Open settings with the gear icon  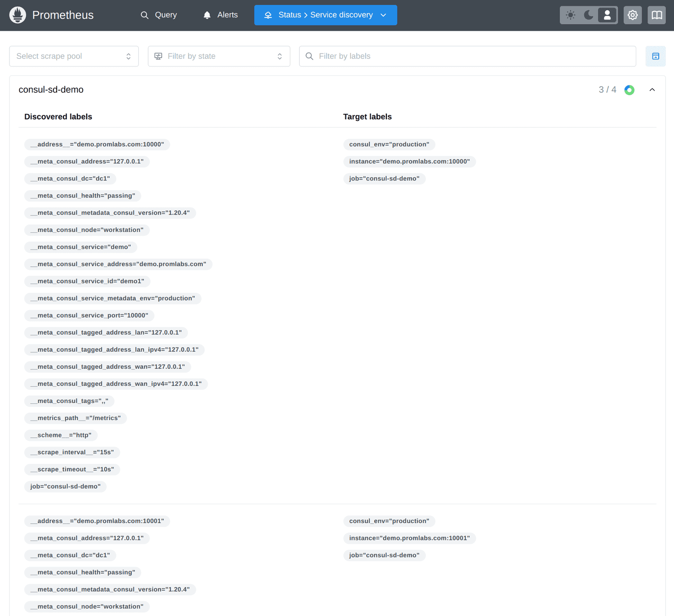click(x=633, y=15)
